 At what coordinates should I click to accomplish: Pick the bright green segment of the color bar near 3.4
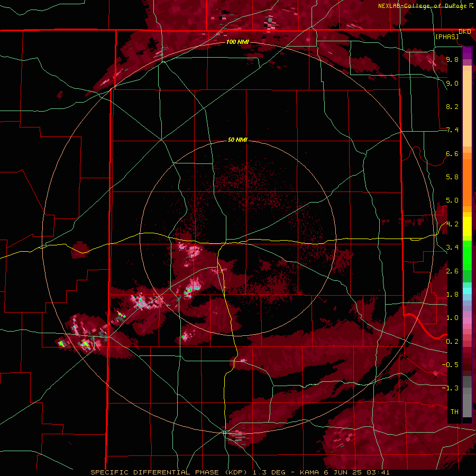point(467,255)
